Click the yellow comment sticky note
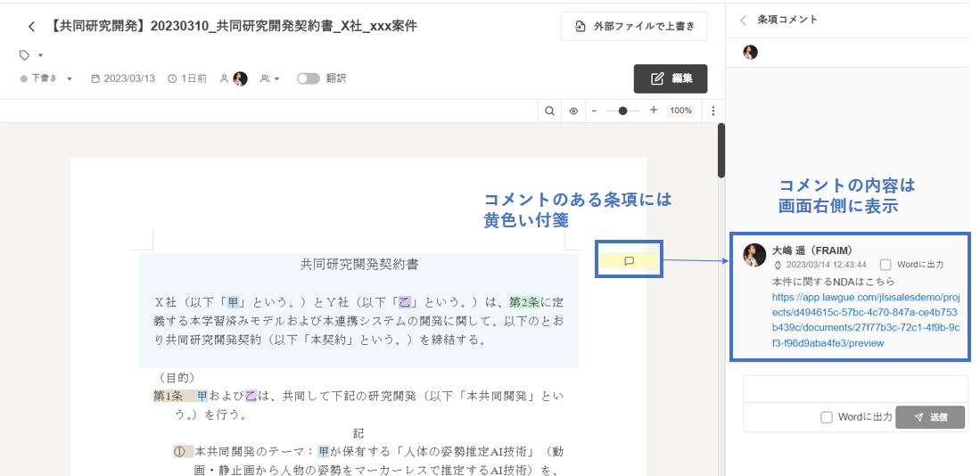Image resolution: width=980 pixels, height=476 pixels. [x=629, y=261]
